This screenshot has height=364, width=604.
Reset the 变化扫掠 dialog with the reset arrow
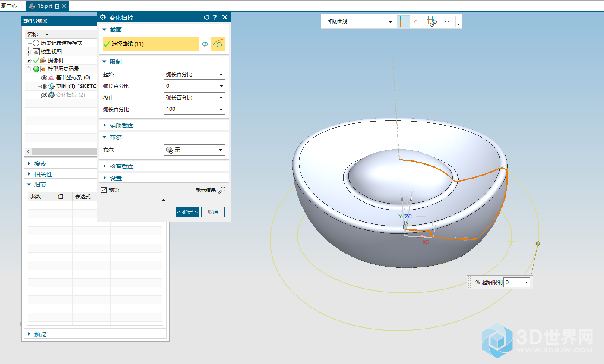(x=206, y=17)
